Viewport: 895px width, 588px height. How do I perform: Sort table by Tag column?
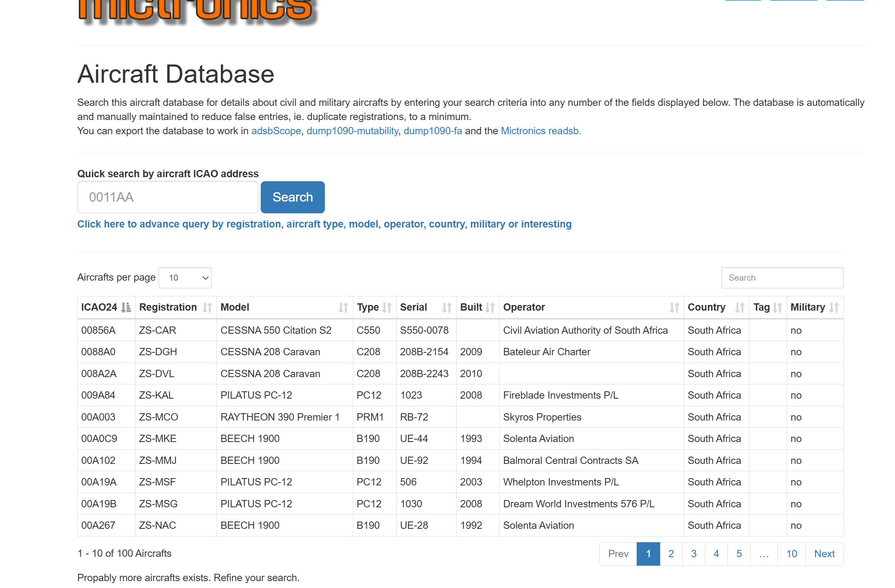click(777, 307)
